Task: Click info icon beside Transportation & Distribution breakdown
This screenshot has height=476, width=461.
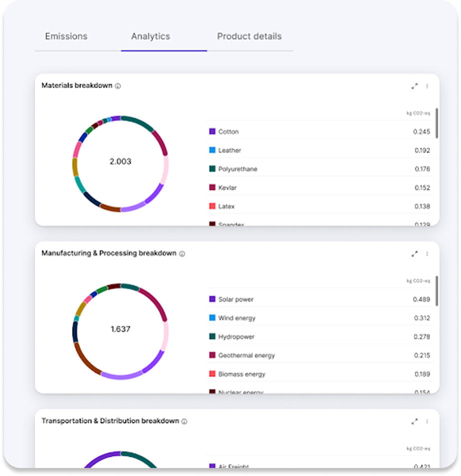Action: (184, 421)
